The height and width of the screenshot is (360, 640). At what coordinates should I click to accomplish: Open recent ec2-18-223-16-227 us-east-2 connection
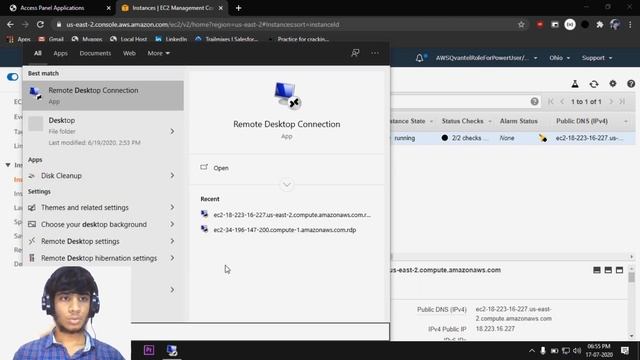coord(286,215)
